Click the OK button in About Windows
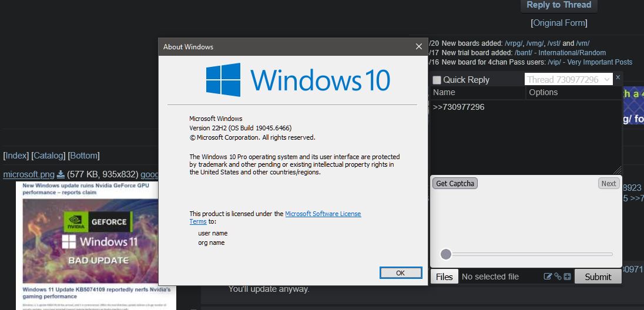The height and width of the screenshot is (310, 644). pos(401,272)
